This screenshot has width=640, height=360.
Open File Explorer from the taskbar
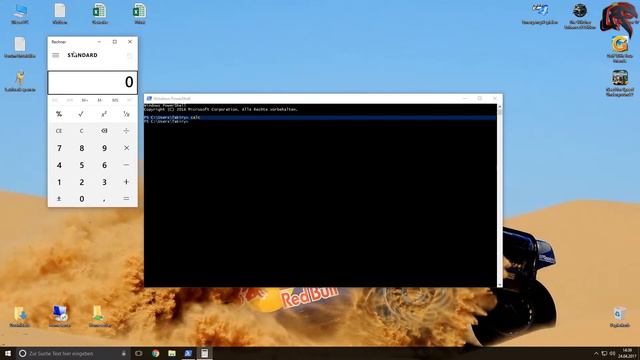(172, 353)
